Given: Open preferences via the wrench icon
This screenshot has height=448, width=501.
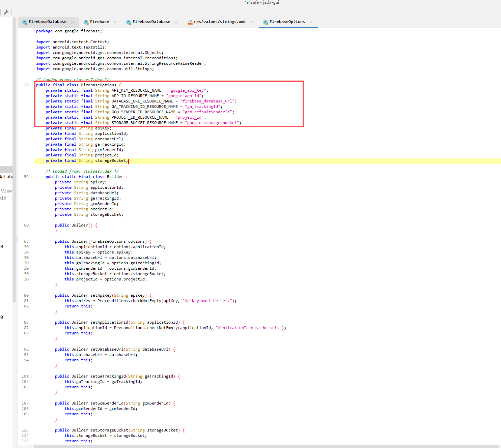Looking at the screenshot, I should (6, 12).
